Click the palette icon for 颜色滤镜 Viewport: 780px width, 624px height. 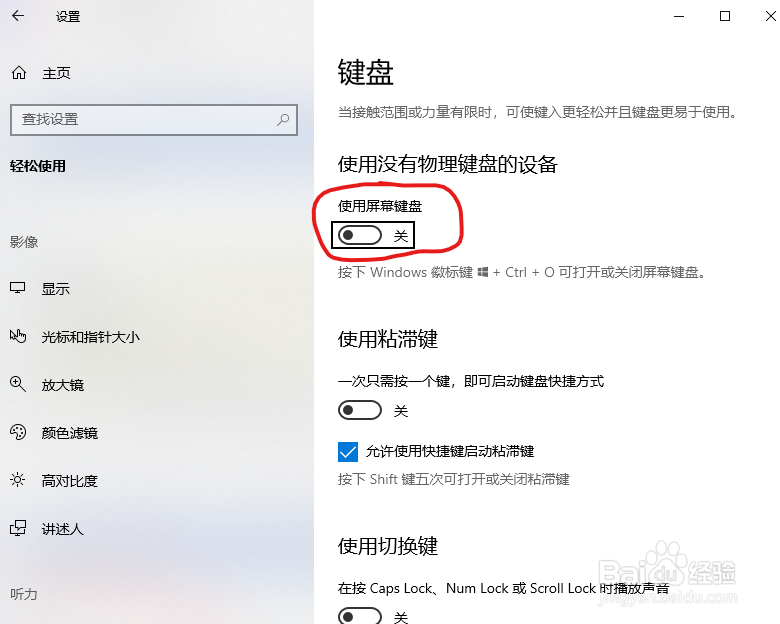(x=18, y=432)
